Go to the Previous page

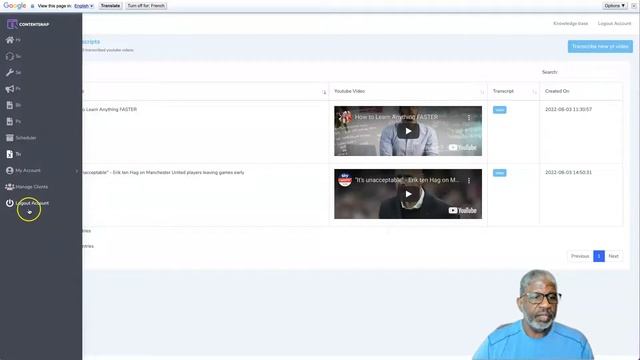click(580, 256)
